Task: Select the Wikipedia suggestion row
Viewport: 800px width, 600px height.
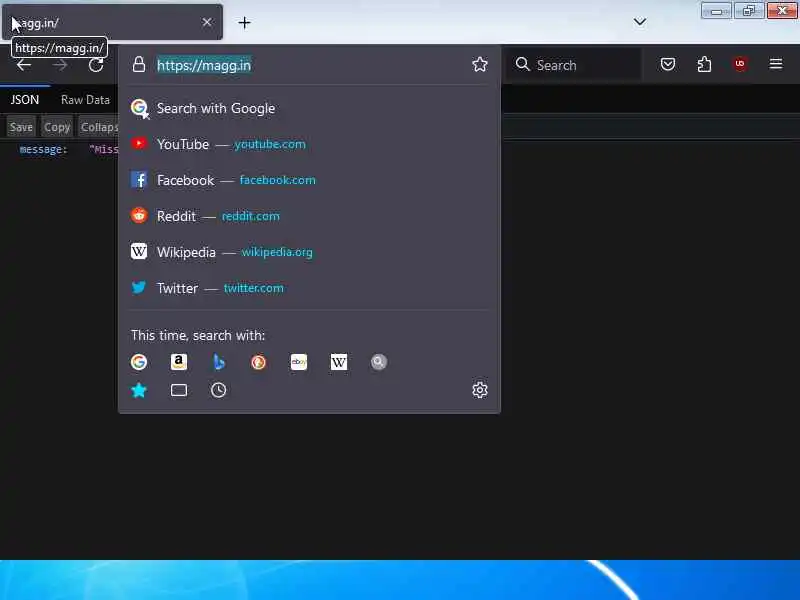Action: tap(309, 252)
